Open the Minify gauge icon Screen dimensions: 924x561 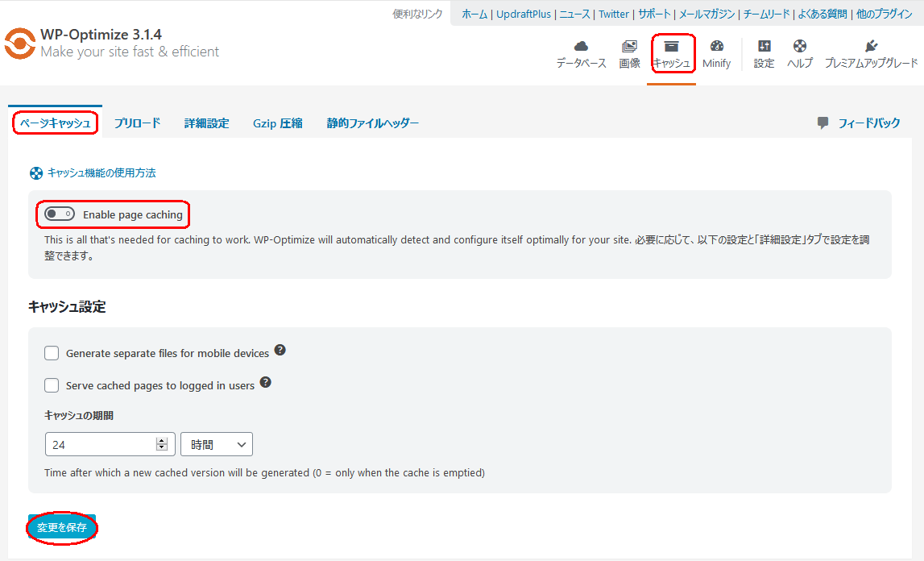[717, 46]
